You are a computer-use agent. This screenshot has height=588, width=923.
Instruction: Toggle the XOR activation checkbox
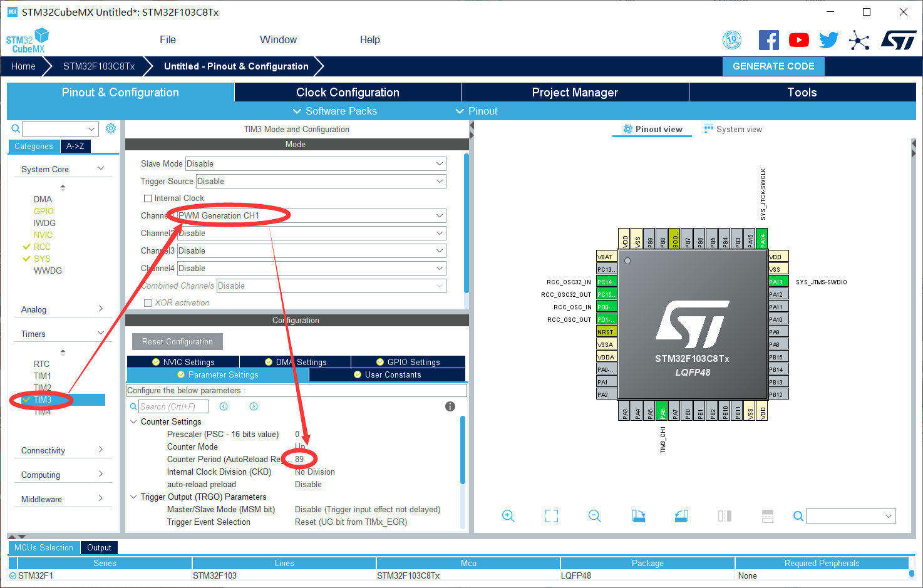[x=148, y=302]
